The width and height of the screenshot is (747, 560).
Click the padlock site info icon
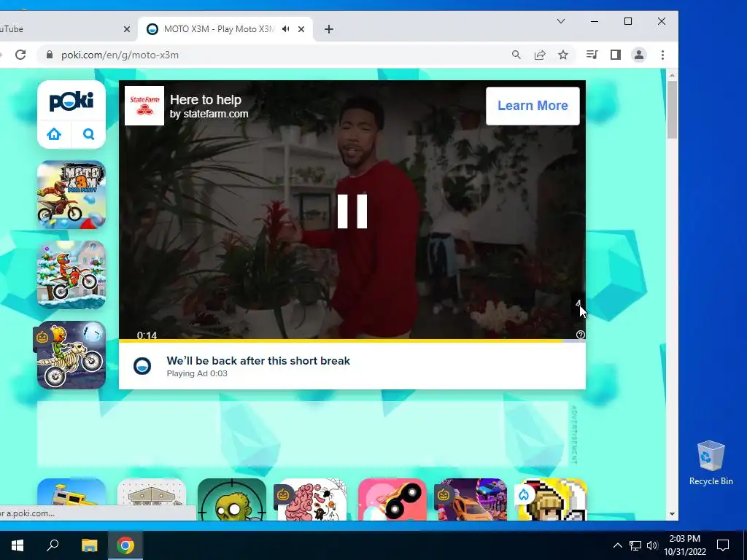pyautogui.click(x=49, y=55)
